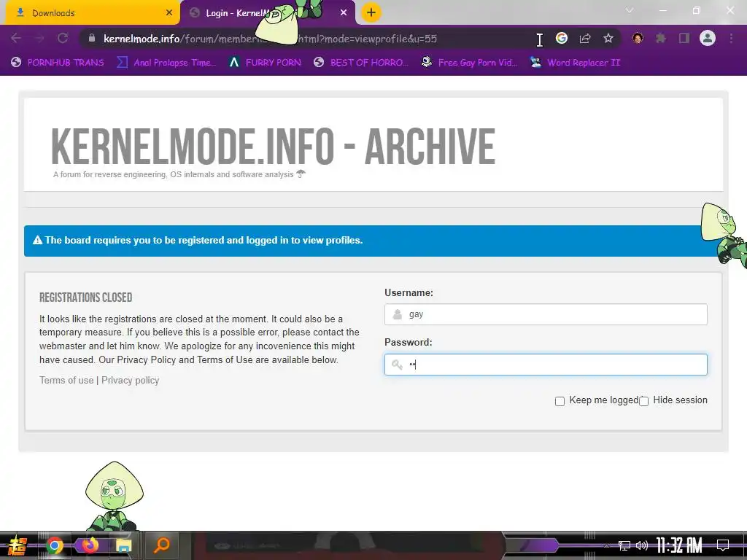Image resolution: width=747 pixels, height=560 pixels.
Task: Click the warning icon in blue notice
Action: point(38,240)
